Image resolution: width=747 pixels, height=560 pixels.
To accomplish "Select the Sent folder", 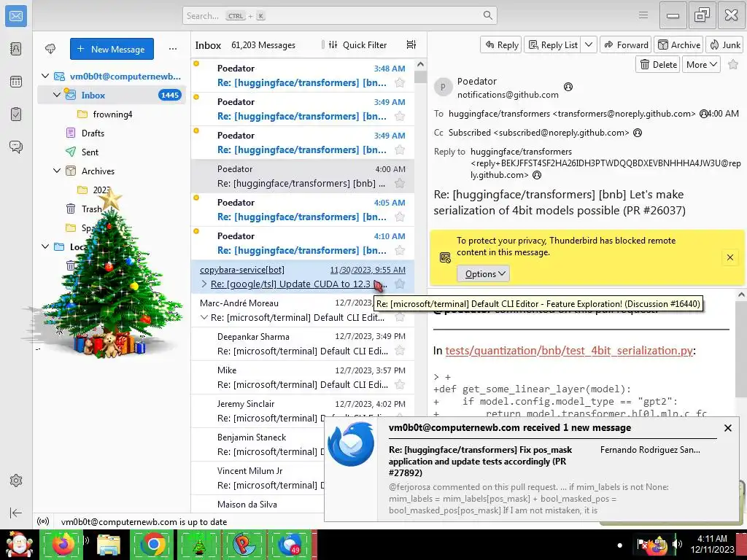I will (90, 152).
